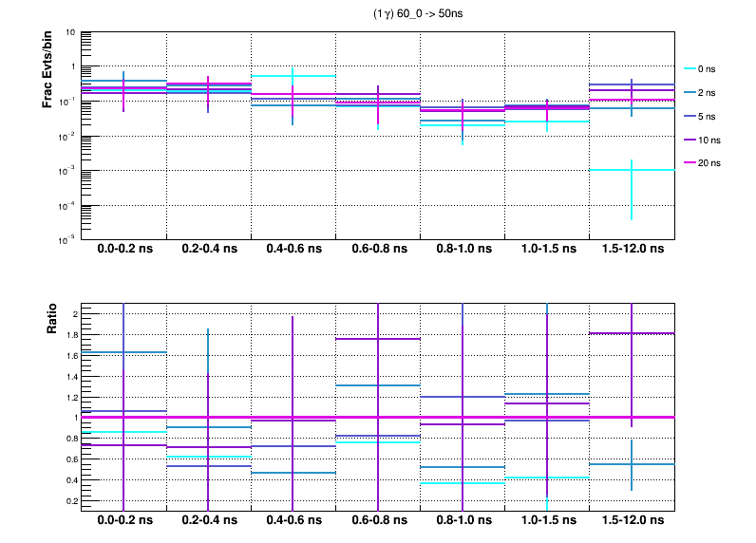This screenshot has width=756, height=543.
Task: Click the cyan 0 ns legend line
Action: [690, 68]
